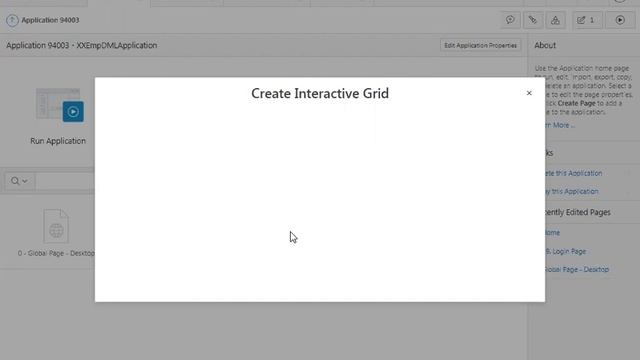Click Application 94003 breadcrumb text
The image size is (640, 360).
coord(50,20)
